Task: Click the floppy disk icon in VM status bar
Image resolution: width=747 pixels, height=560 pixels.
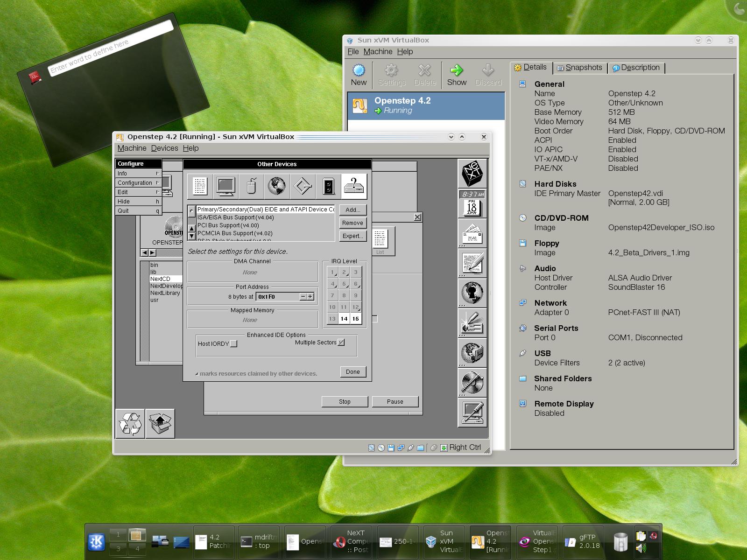Action: (390, 448)
